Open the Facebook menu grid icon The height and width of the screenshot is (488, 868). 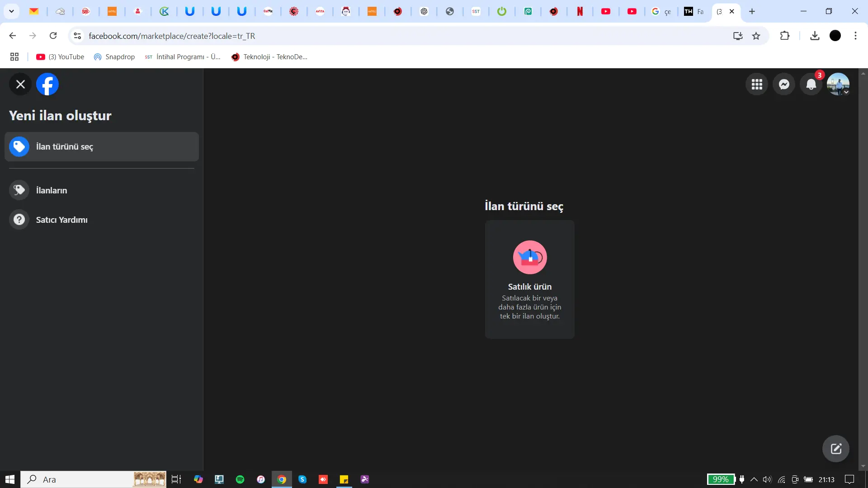coord(757,84)
